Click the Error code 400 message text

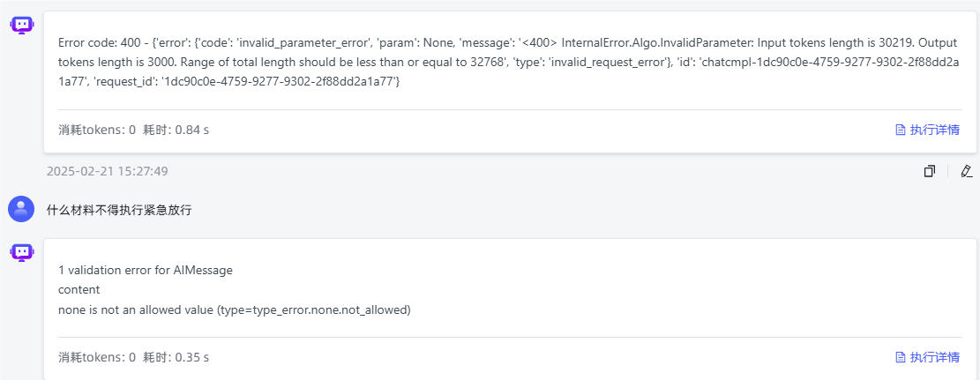point(509,63)
